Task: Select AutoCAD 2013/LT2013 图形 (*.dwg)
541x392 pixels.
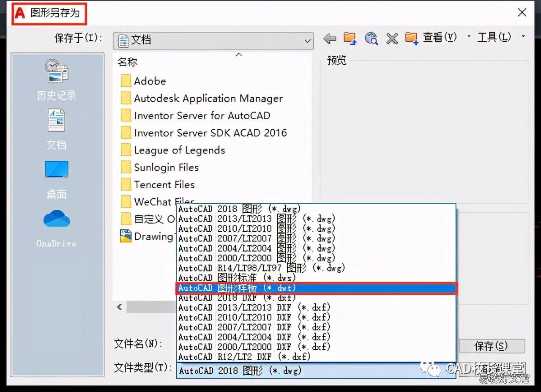Action: pyautogui.click(x=316, y=219)
